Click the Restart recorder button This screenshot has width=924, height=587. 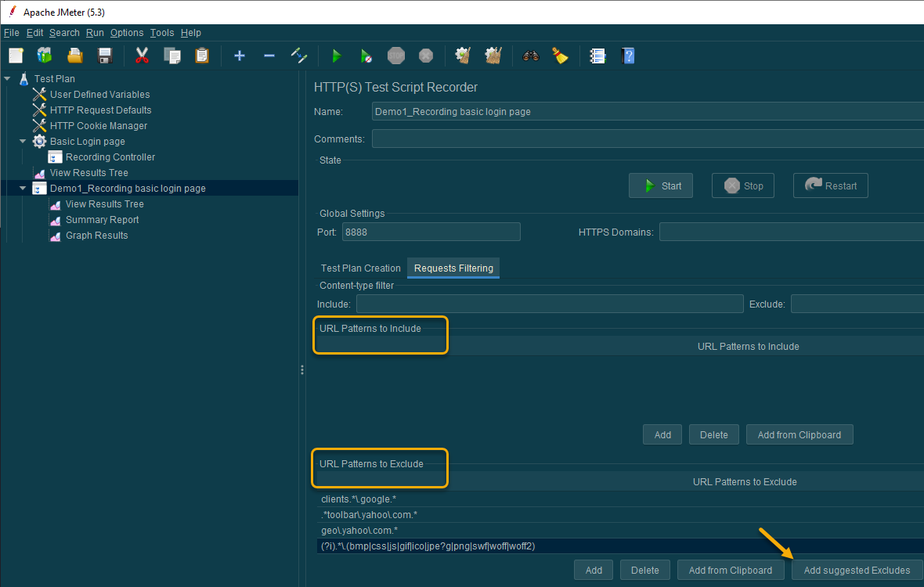(830, 186)
